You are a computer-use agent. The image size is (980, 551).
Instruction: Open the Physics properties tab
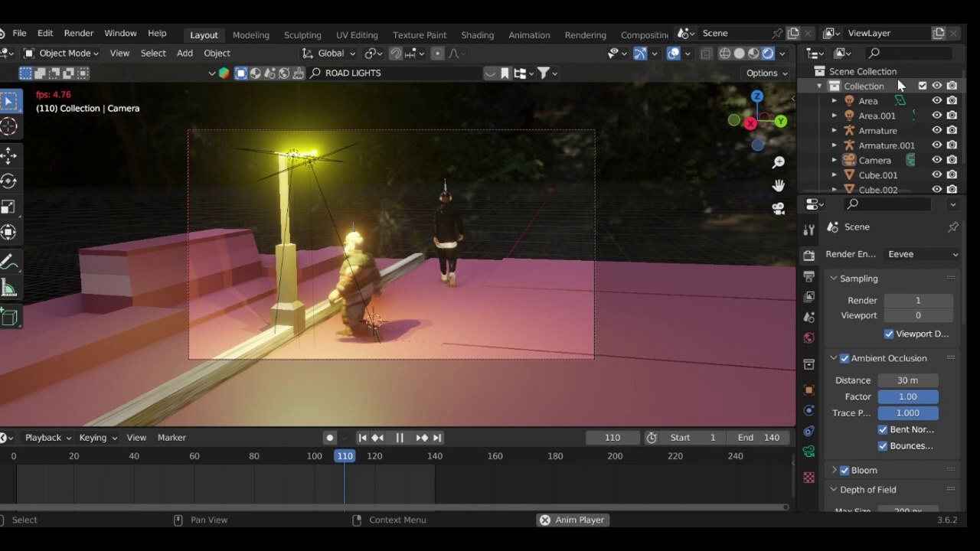(809, 410)
